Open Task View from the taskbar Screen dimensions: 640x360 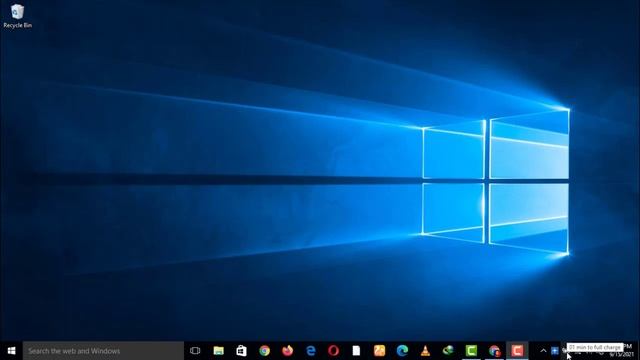[195, 351]
